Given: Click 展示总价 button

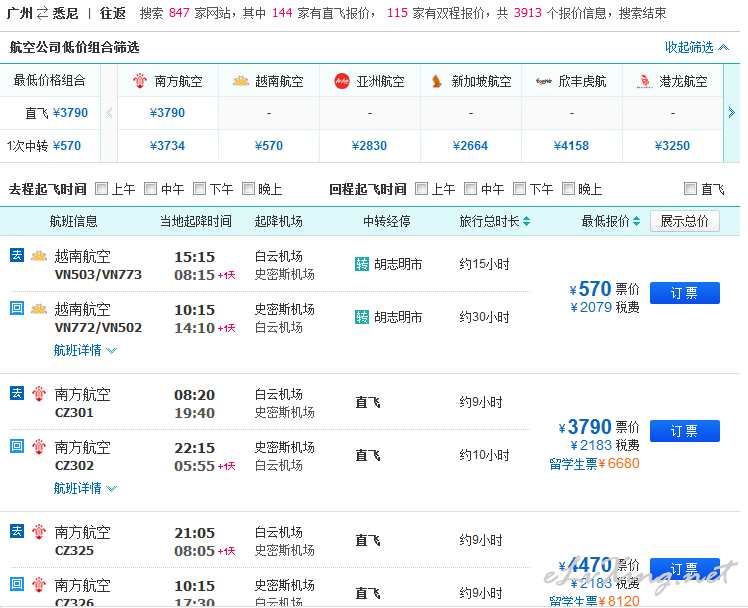Looking at the screenshot, I should 685,221.
